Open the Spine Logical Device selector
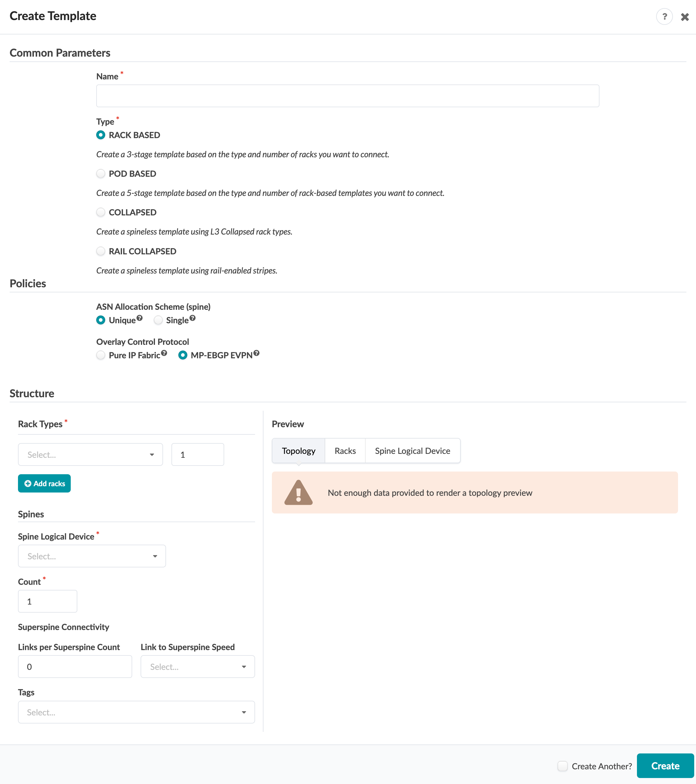Image resolution: width=696 pixels, height=784 pixels. click(92, 556)
